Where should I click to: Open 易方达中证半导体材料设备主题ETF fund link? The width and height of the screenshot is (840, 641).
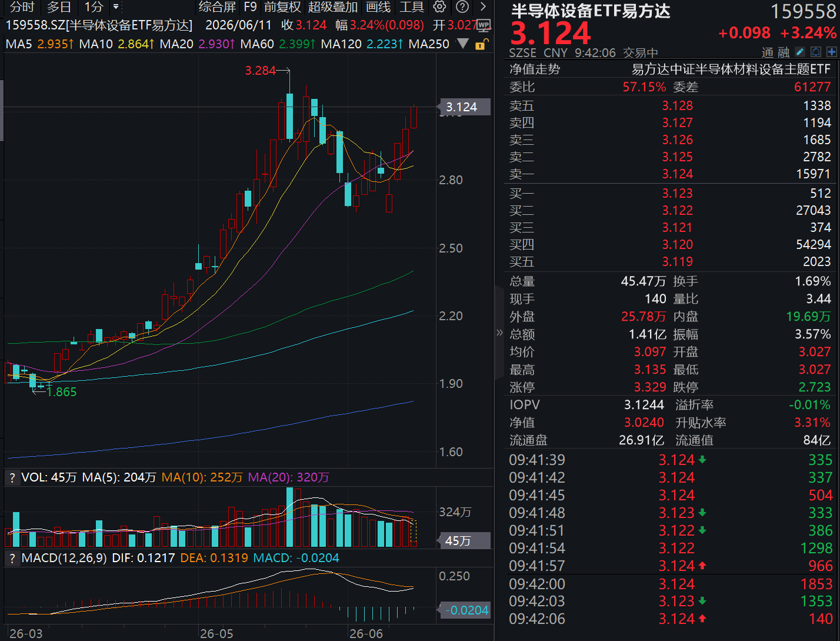coord(731,69)
